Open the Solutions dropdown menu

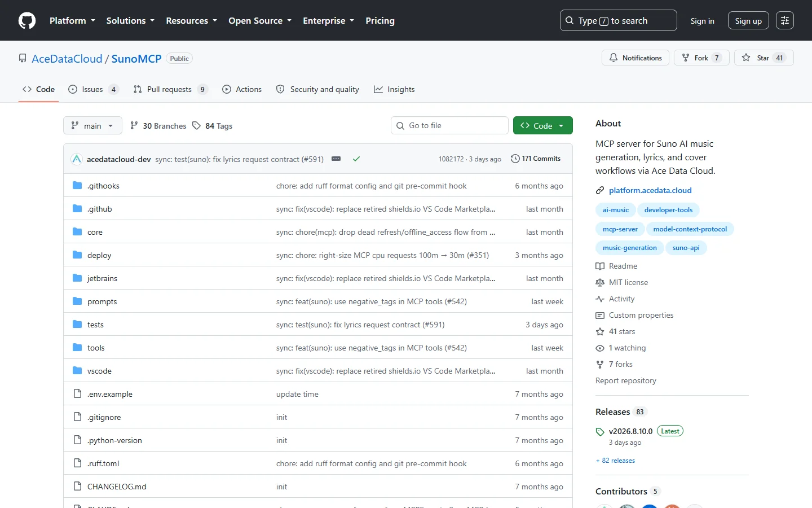click(x=130, y=21)
